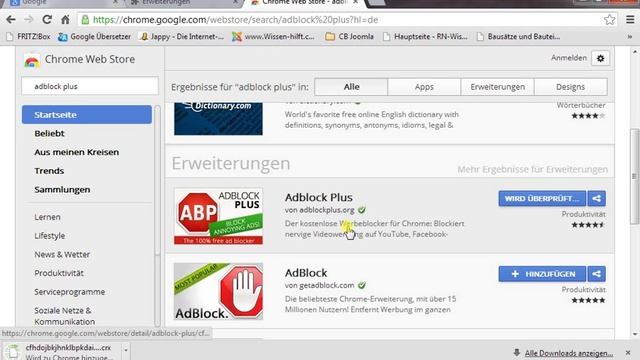
Task: Open Beliebt in sidebar
Action: 49,133
